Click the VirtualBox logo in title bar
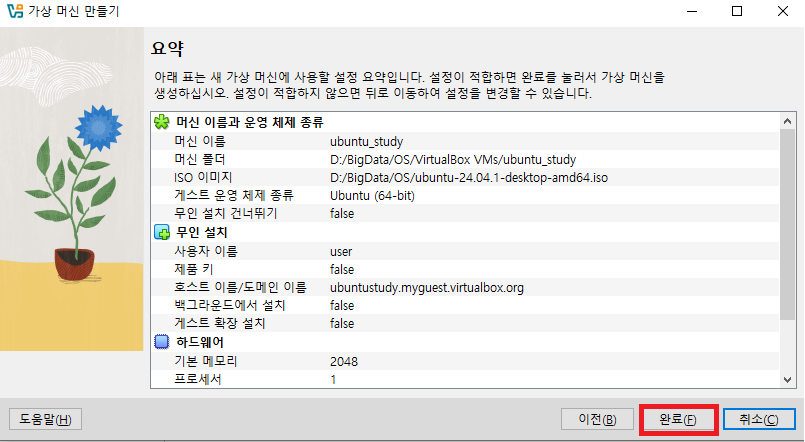Viewport: 805px width, 442px height. [x=14, y=11]
